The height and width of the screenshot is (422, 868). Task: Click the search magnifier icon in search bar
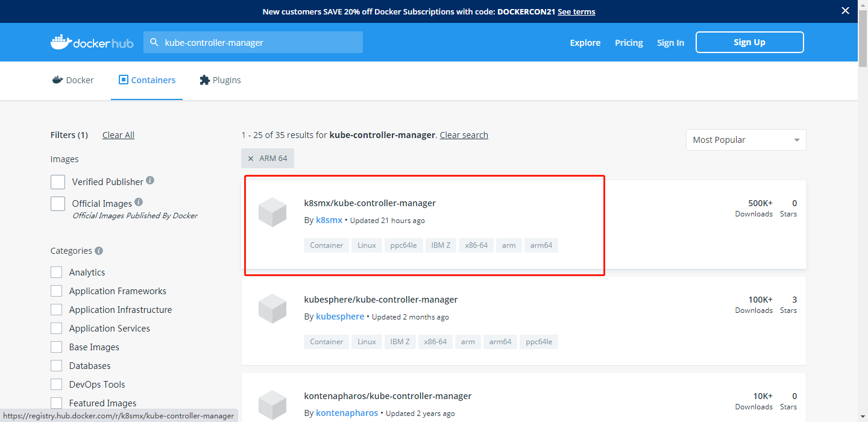tap(155, 42)
